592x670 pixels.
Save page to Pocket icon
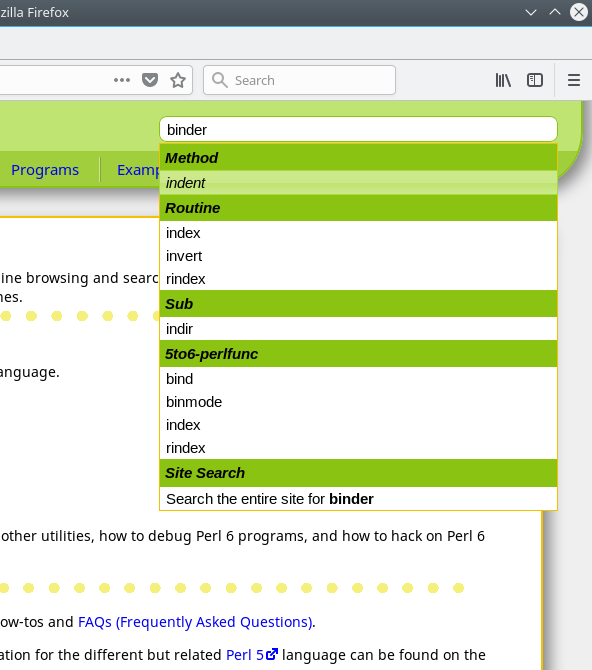coord(150,80)
